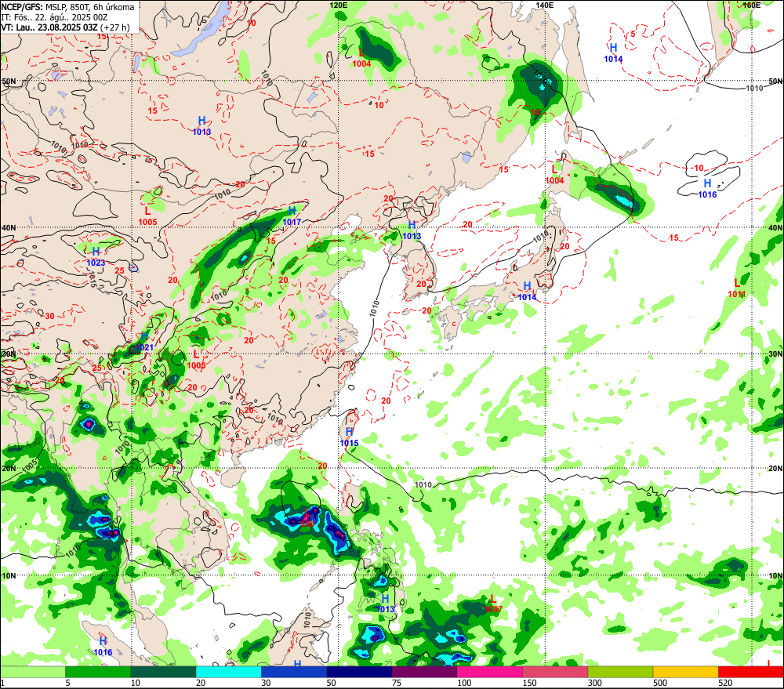Click the legend value 75

(397, 683)
